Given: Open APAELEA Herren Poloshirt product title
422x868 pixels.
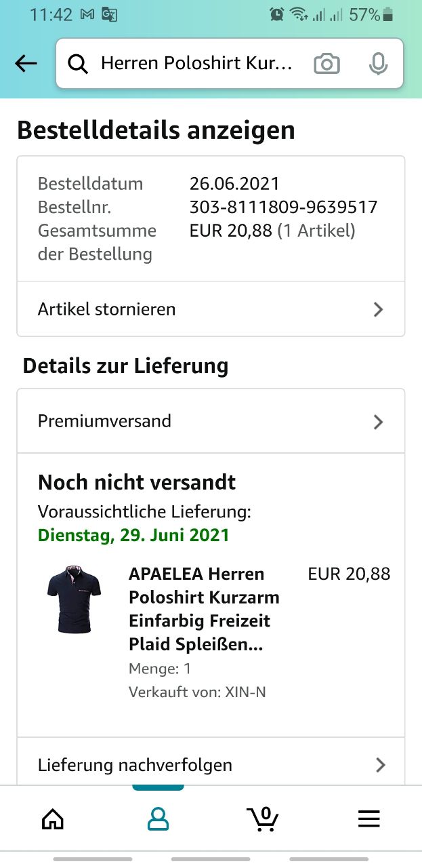Looking at the screenshot, I should pos(204,609).
